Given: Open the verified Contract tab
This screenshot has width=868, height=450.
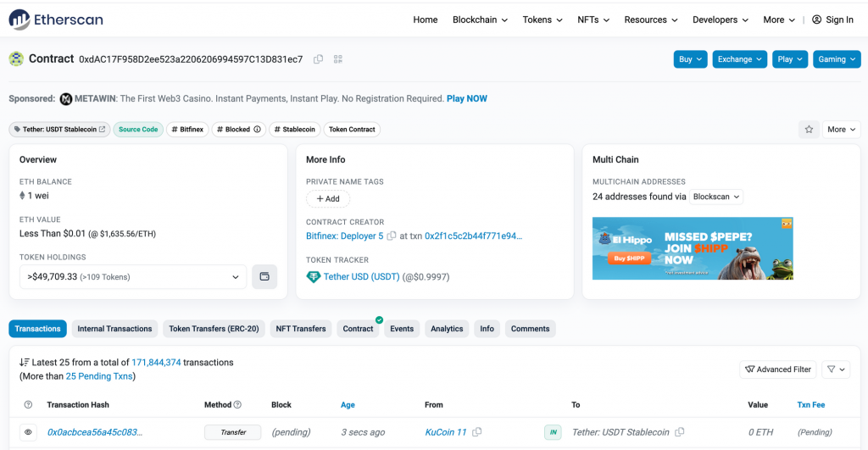Looking at the screenshot, I should pos(358,329).
